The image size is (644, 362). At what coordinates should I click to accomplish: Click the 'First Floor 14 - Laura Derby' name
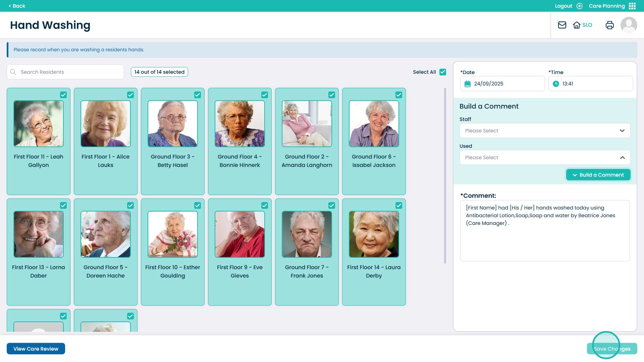pyautogui.click(x=374, y=271)
